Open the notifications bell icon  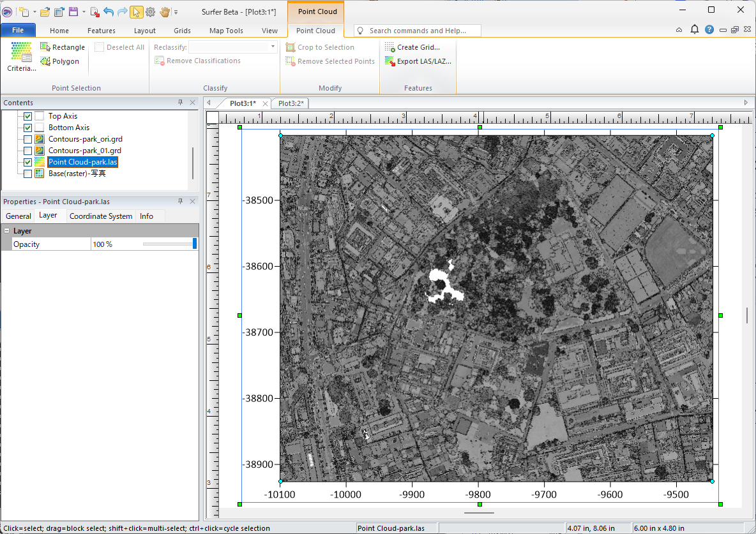click(x=695, y=30)
